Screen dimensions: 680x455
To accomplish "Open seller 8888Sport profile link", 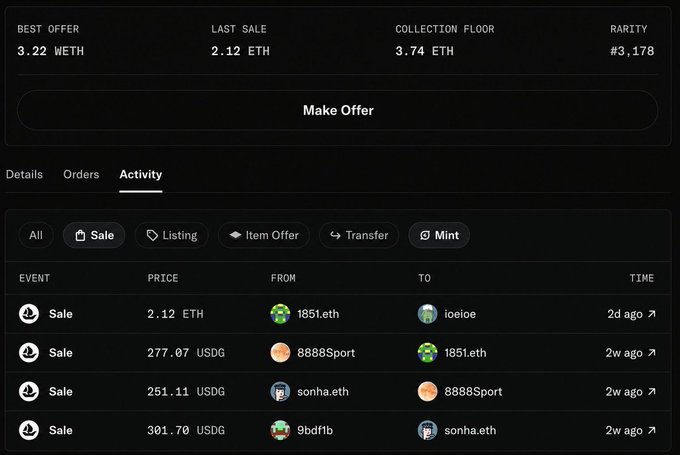I will click(326, 353).
